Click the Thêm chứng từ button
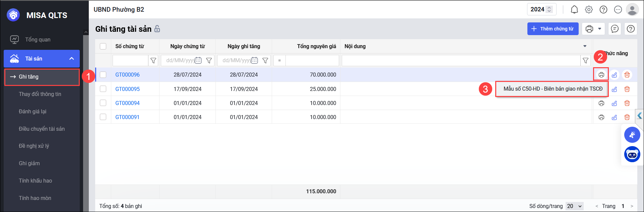The image size is (644, 212). pyautogui.click(x=553, y=29)
